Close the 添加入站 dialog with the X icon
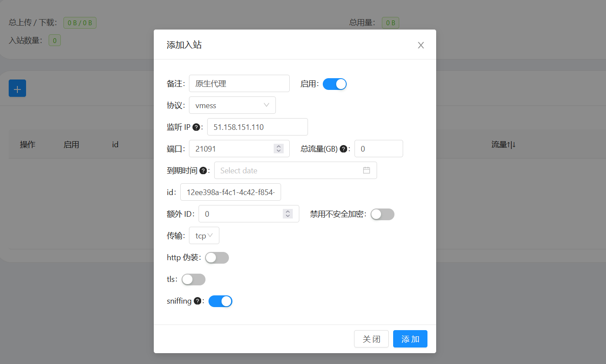This screenshot has width=606, height=364. tap(421, 45)
